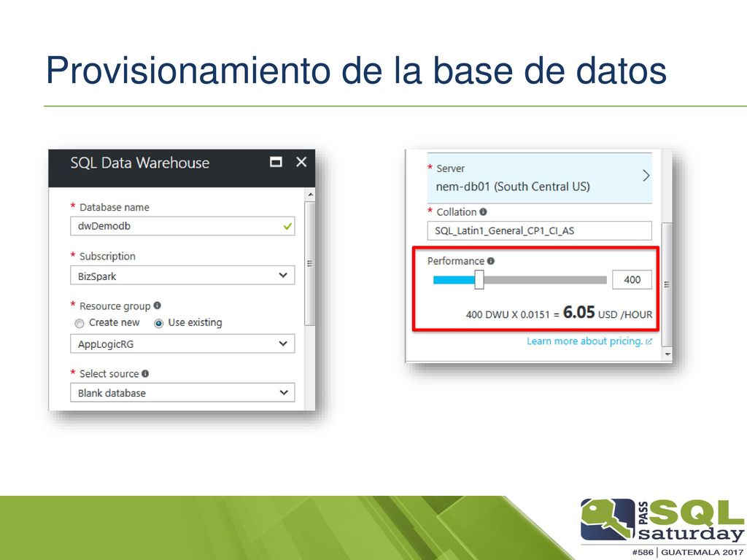Click the Select source info icon
Viewport: 747px width, 560px height.
[145, 374]
